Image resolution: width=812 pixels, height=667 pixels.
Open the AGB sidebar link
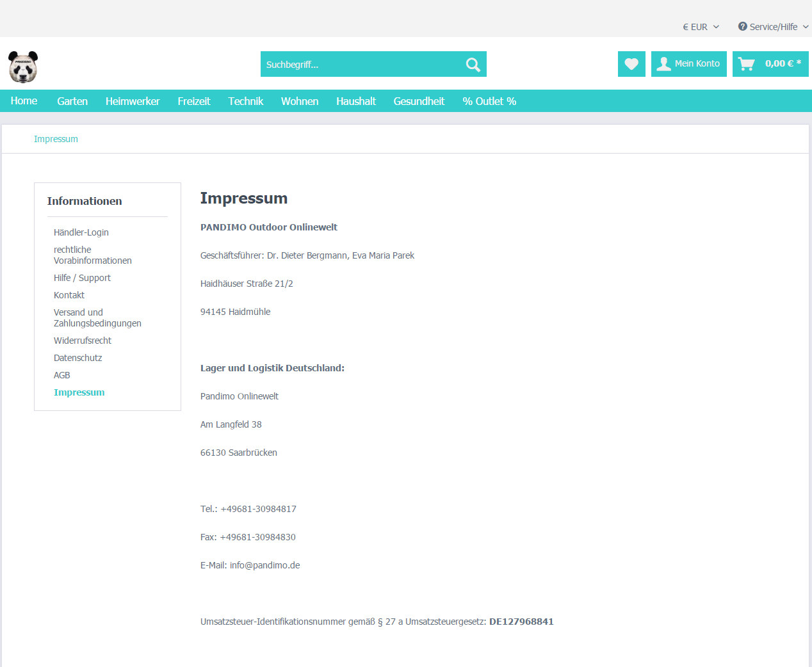point(62,375)
